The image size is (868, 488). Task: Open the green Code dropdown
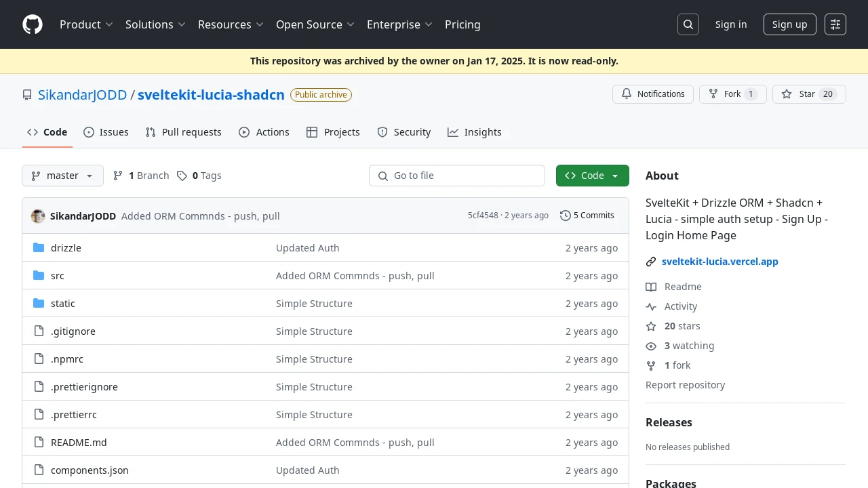pyautogui.click(x=593, y=176)
